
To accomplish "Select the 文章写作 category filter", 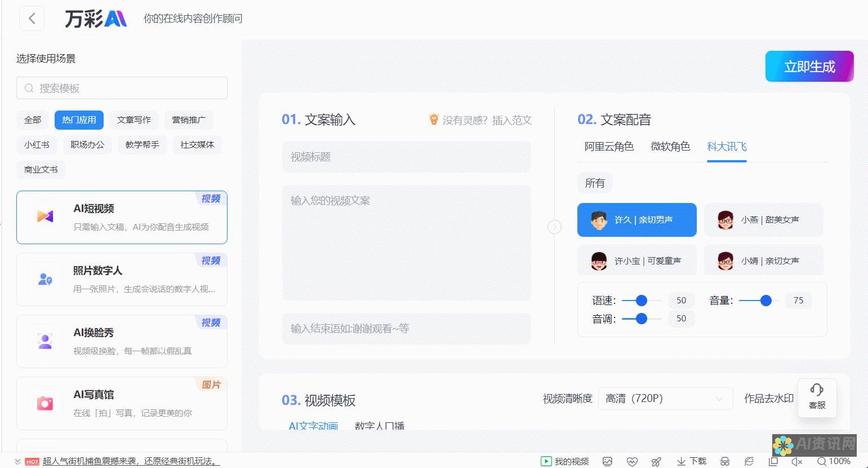I will pyautogui.click(x=134, y=120).
